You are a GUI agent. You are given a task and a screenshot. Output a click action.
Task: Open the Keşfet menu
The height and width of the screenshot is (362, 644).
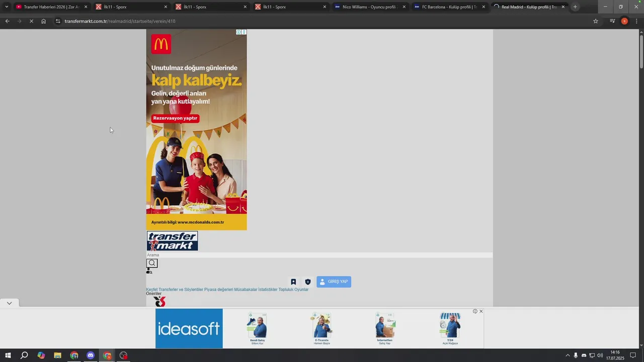point(152,290)
